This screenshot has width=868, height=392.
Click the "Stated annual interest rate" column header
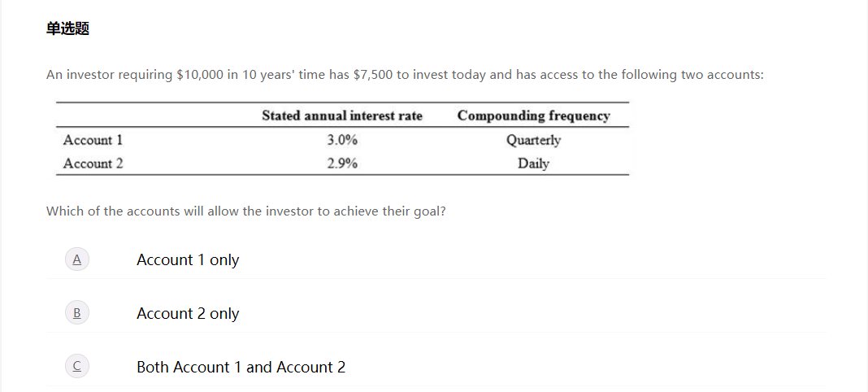pos(342,115)
